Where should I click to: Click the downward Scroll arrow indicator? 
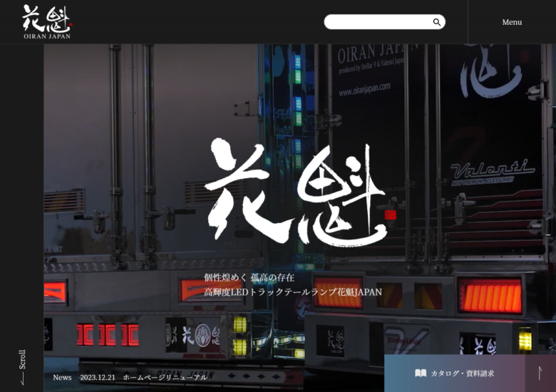22,378
